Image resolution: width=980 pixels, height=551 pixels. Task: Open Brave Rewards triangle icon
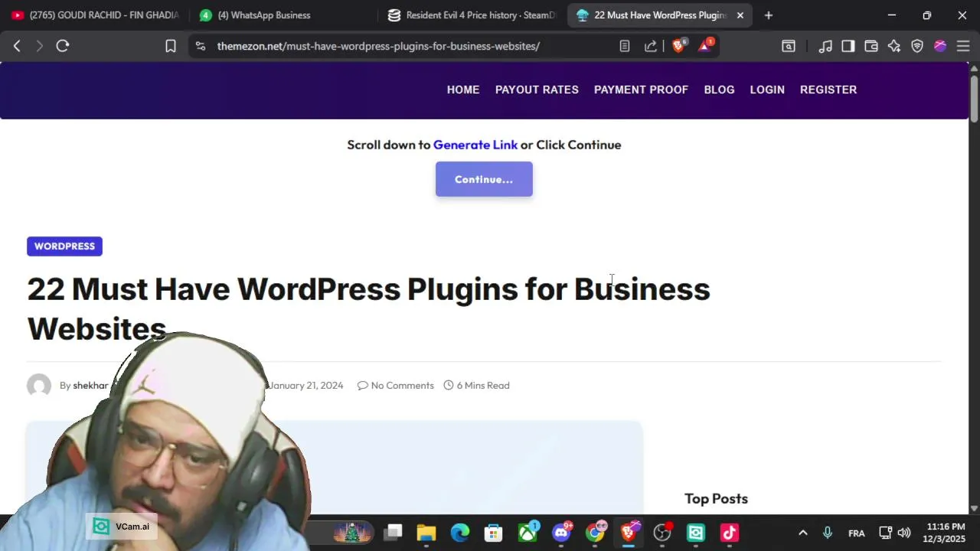coord(704,46)
